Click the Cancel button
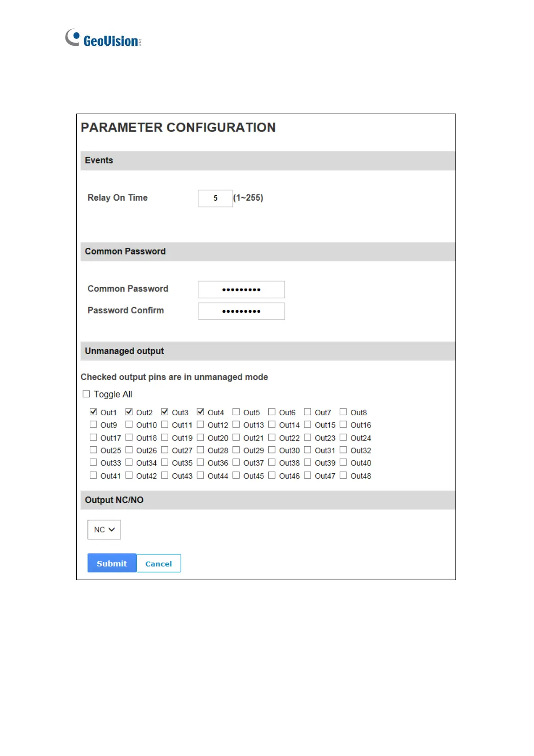534x756 pixels. pyautogui.click(x=159, y=563)
